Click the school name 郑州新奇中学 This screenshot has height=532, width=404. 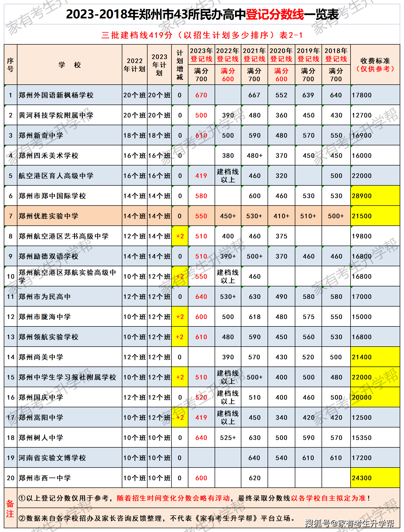click(41, 136)
